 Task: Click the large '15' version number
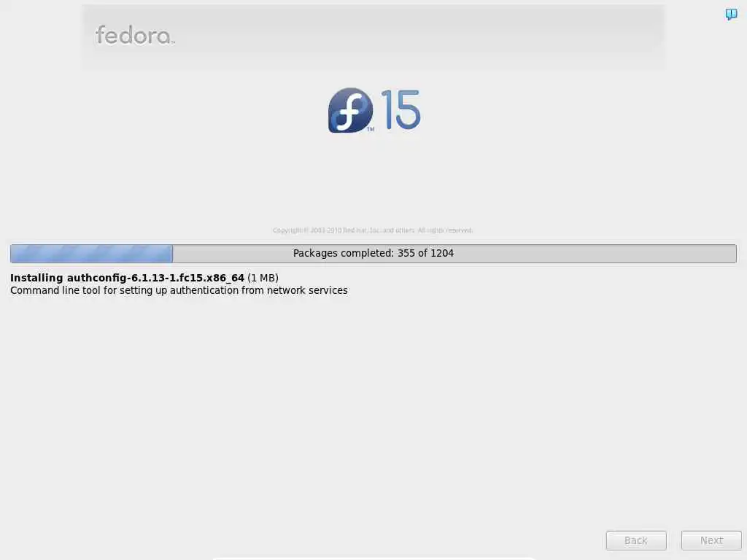400,109
